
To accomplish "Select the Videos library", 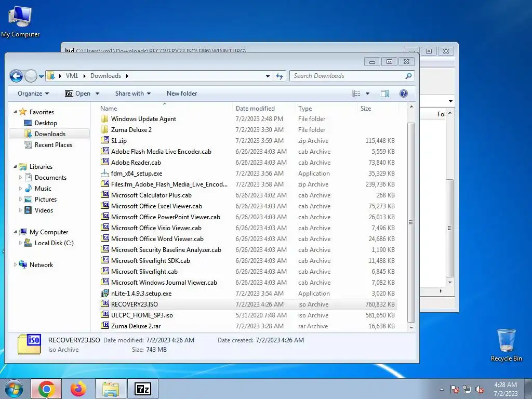I will coord(44,210).
